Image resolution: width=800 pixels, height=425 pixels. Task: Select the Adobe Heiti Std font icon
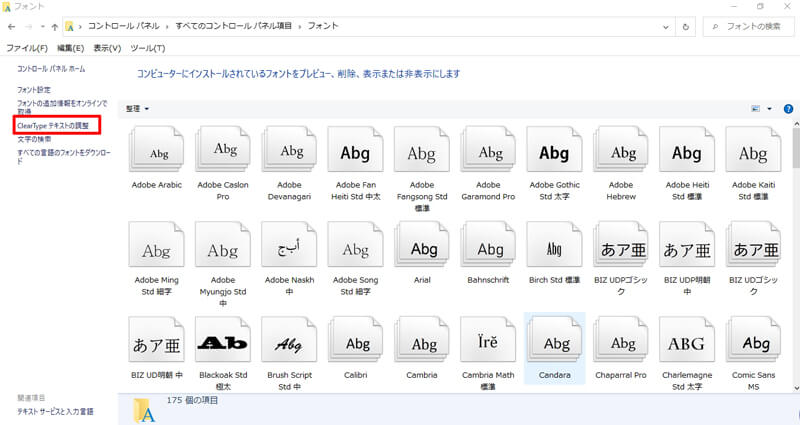point(687,149)
